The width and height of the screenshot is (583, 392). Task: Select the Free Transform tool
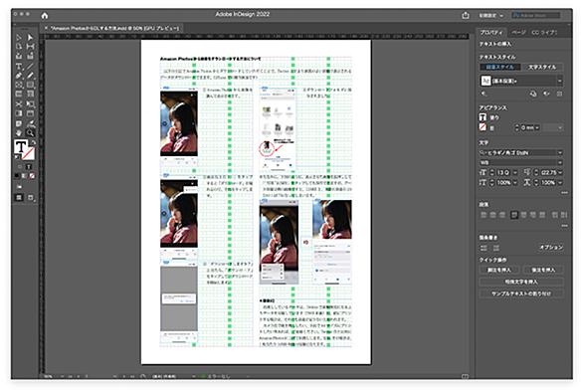coord(30,103)
